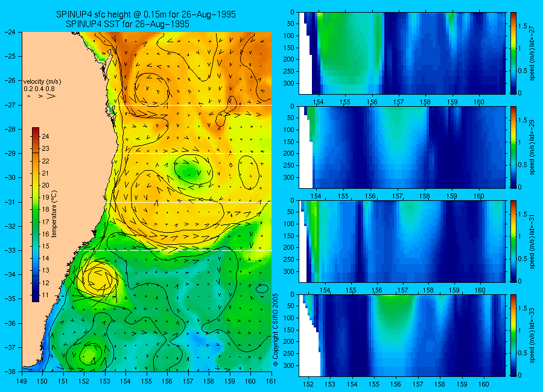Select the 'speed (m/s) lat=-31' label
This screenshot has height=392, width=543.
point(532,241)
